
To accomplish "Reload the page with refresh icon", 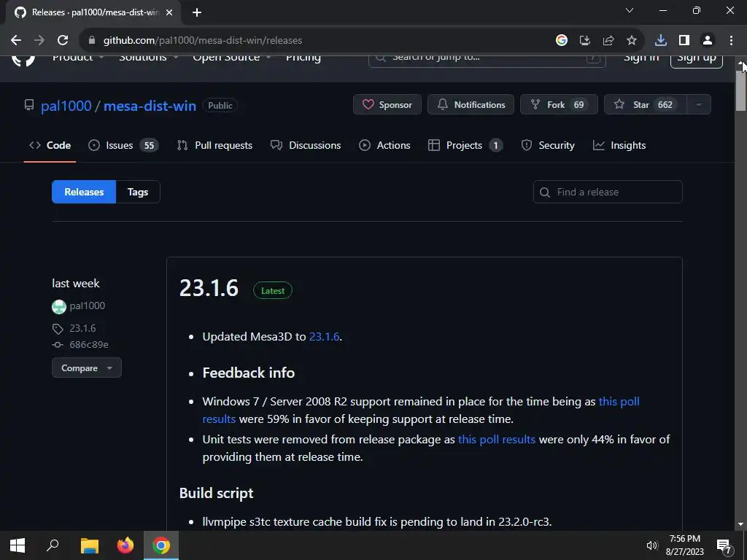I will tap(63, 41).
